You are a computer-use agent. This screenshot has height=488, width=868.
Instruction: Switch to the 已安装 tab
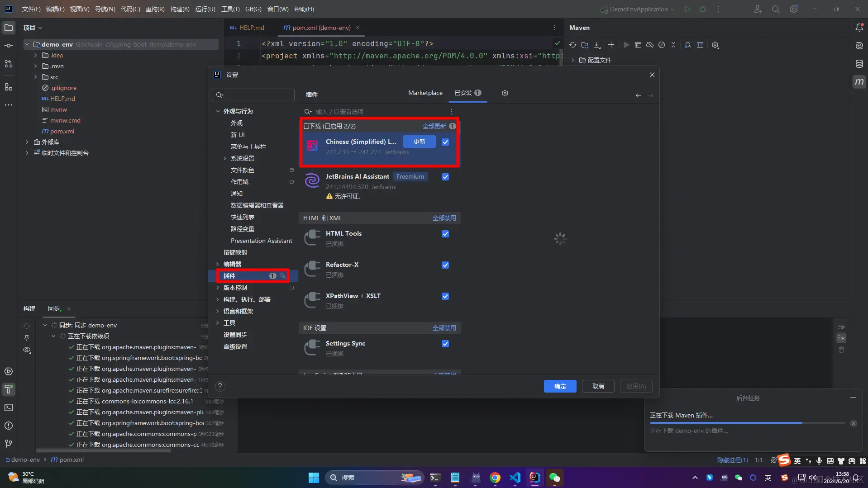tap(468, 93)
